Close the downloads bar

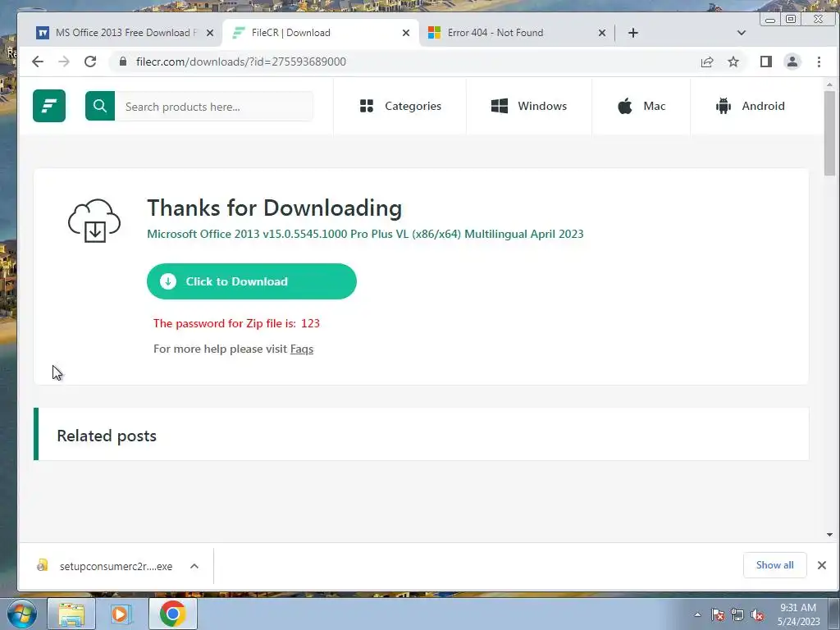(822, 565)
